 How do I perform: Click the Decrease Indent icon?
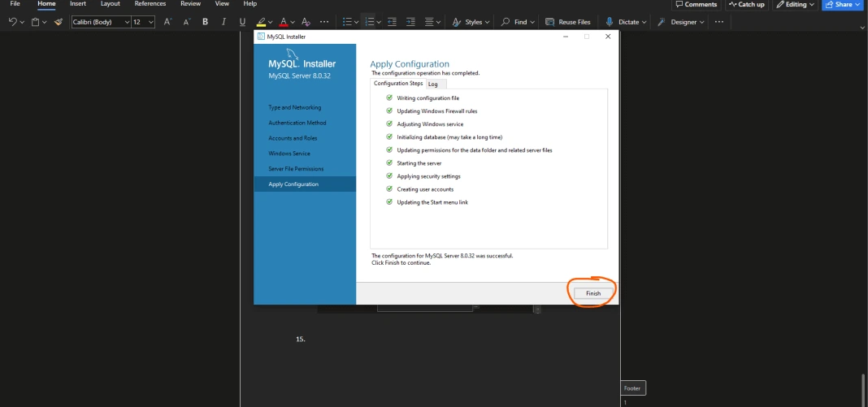pyautogui.click(x=392, y=22)
